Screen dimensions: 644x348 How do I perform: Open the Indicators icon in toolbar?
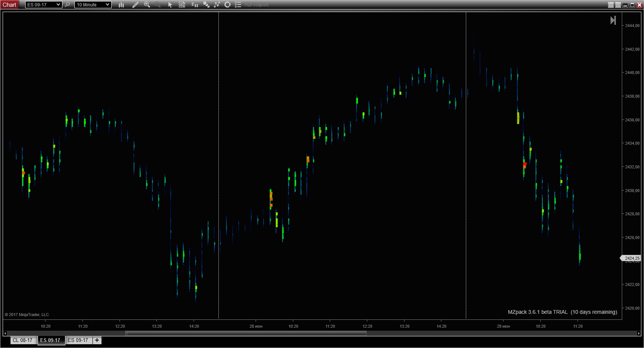point(206,5)
